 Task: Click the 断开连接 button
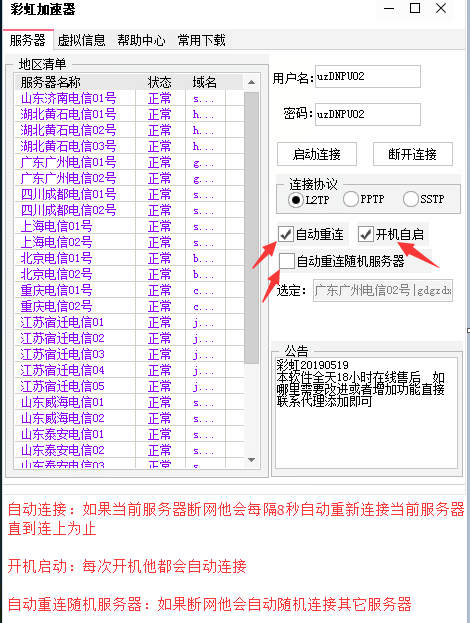point(412,154)
